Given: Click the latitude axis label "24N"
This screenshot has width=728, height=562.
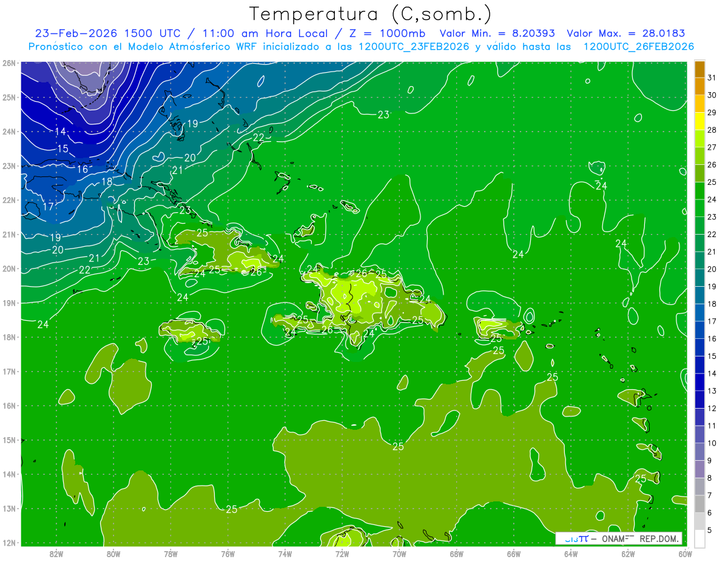Looking at the screenshot, I should pos(9,132).
